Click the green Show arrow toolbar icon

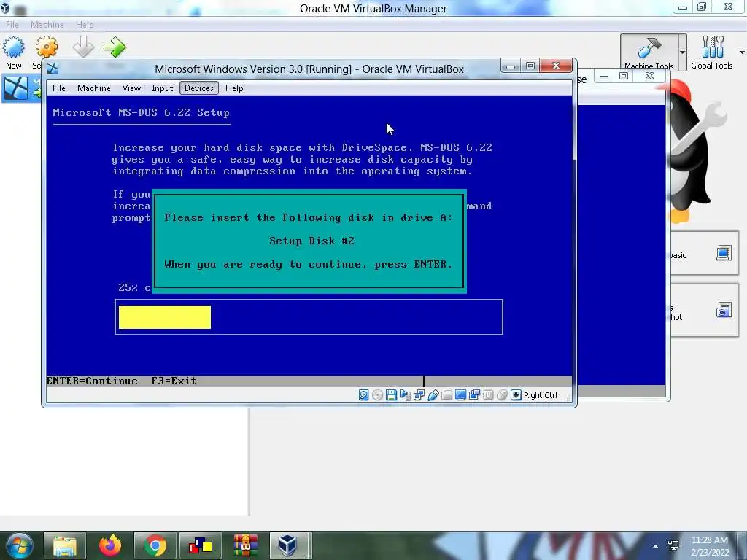pos(115,47)
